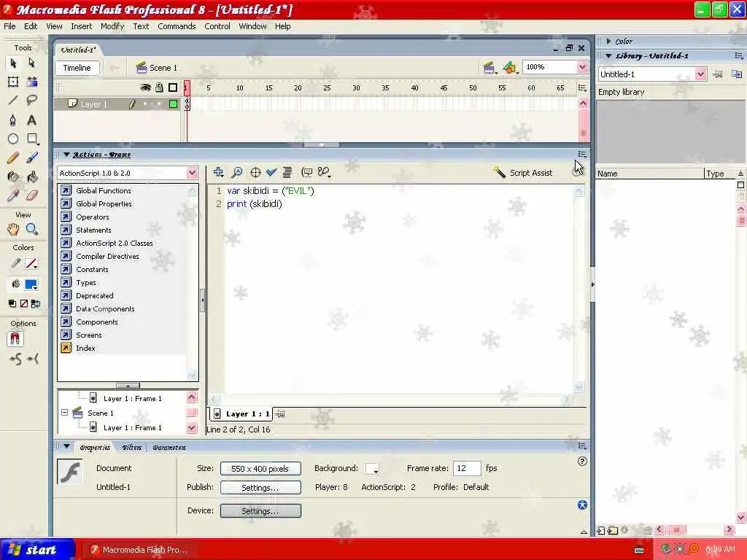Pin the Layer 1 script tab
Viewport: 747px width, 560px height.
tap(280, 414)
